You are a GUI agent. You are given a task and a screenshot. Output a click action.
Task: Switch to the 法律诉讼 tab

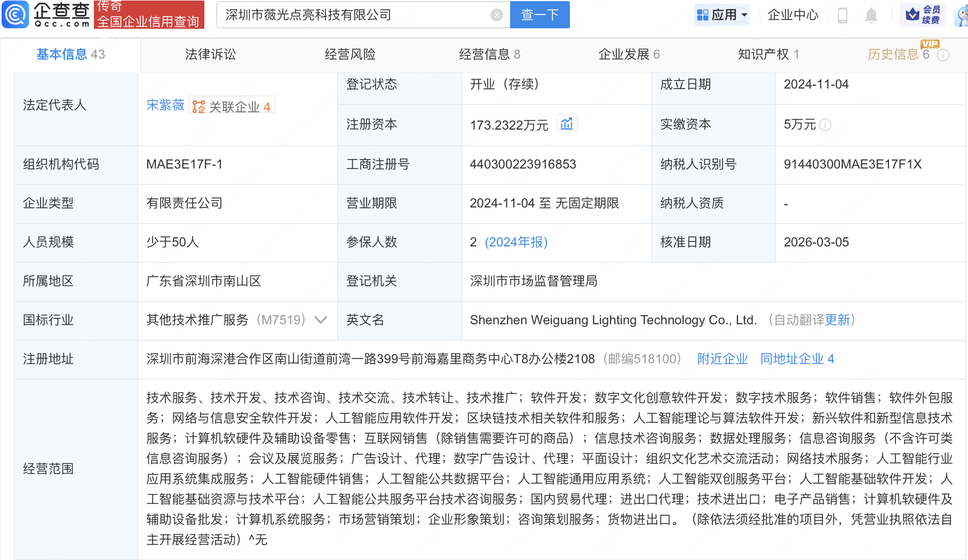coord(210,54)
